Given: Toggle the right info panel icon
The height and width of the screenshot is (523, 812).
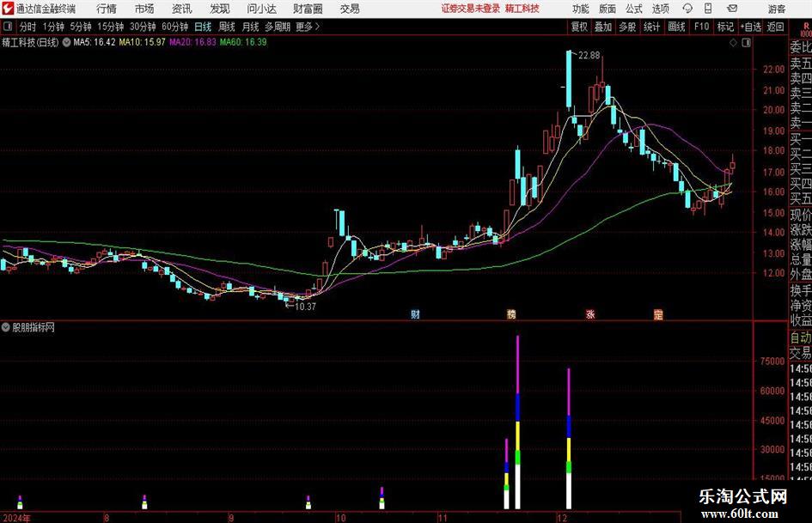Looking at the screenshot, I should (746, 43).
